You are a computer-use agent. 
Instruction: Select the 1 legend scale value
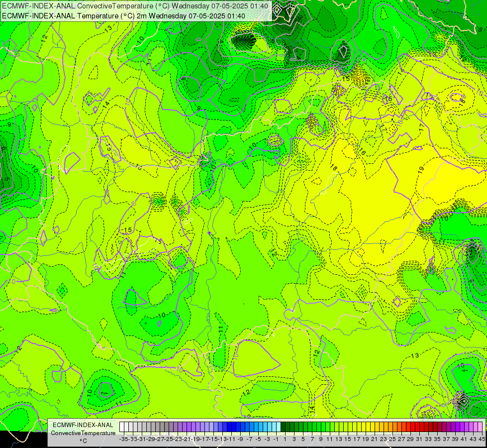tap(285, 439)
